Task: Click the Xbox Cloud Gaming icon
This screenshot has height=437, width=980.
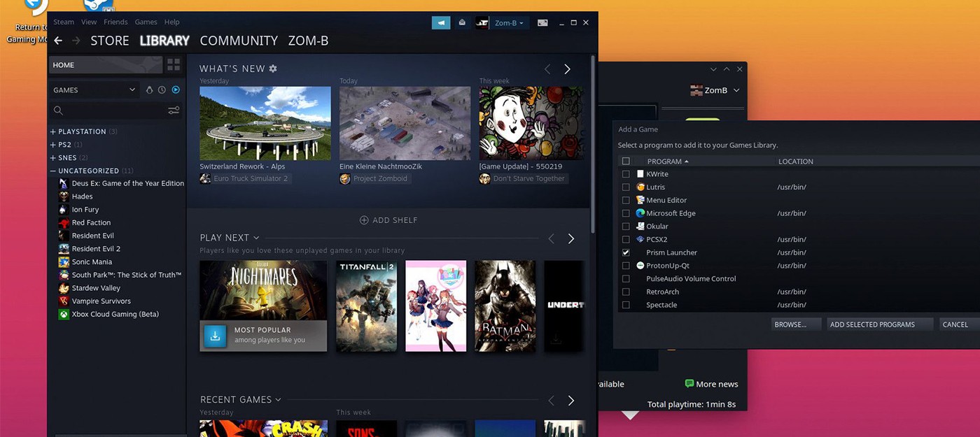Action: (x=64, y=314)
